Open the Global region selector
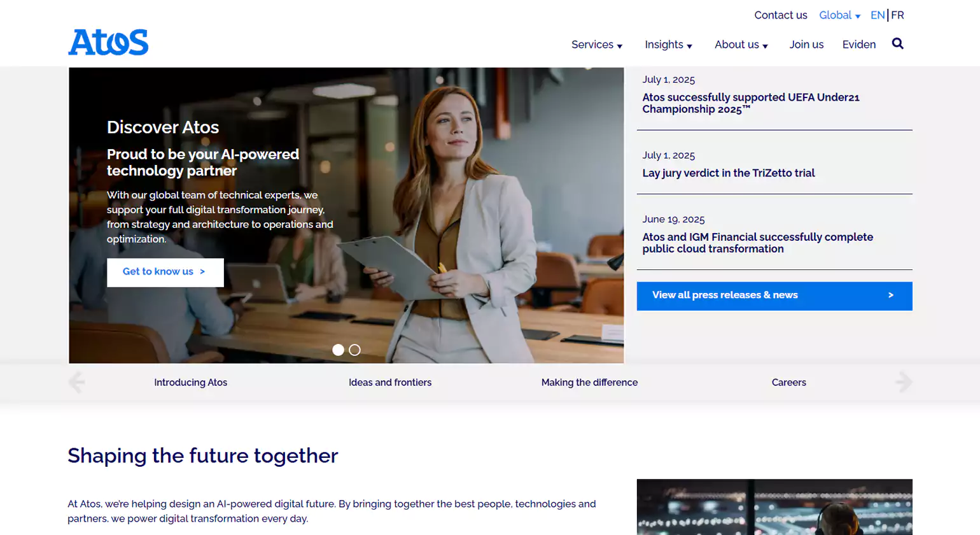This screenshot has height=535, width=980. [x=839, y=15]
